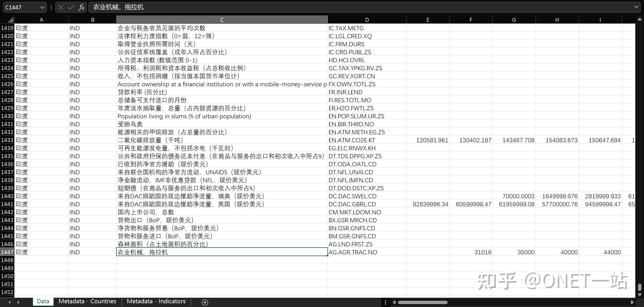Image resolution: width=644 pixels, height=307 pixels.
Task: Click previous sheet navigation arrow
Action: point(9,302)
